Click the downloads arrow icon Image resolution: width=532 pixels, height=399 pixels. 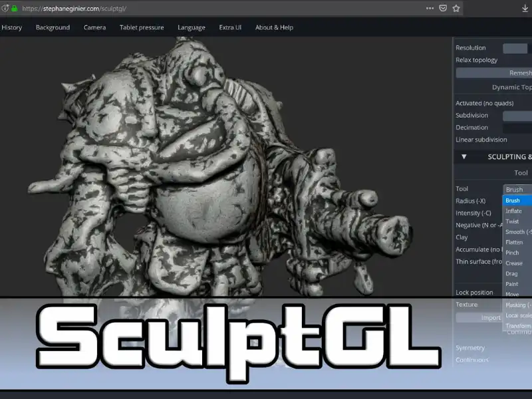point(525,9)
